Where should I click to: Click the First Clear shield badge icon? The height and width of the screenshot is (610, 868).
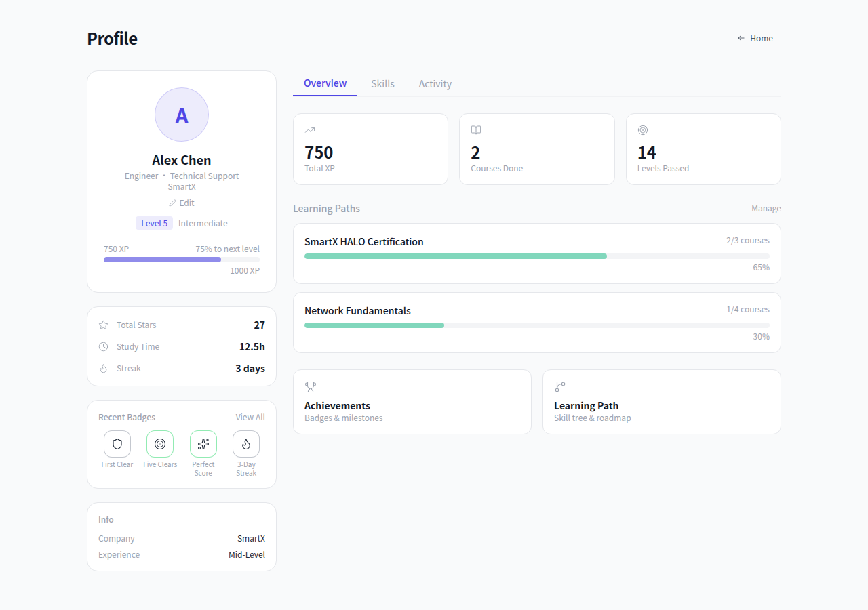117,444
